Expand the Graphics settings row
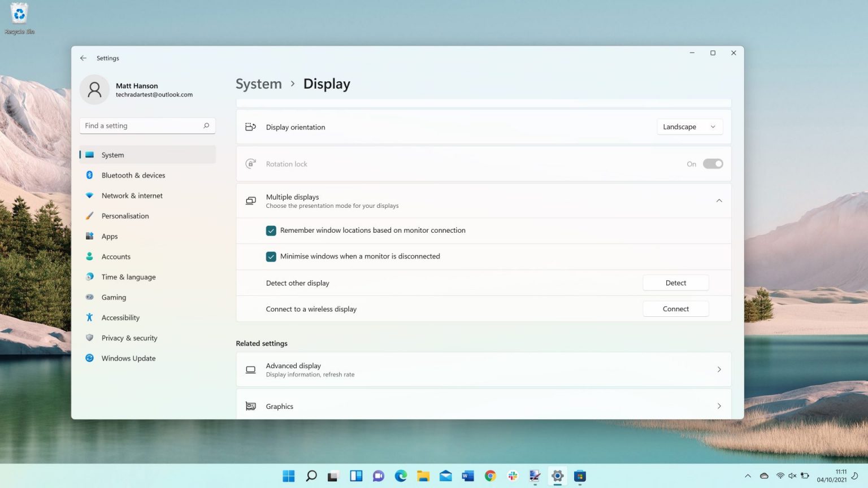868x488 pixels. point(719,406)
